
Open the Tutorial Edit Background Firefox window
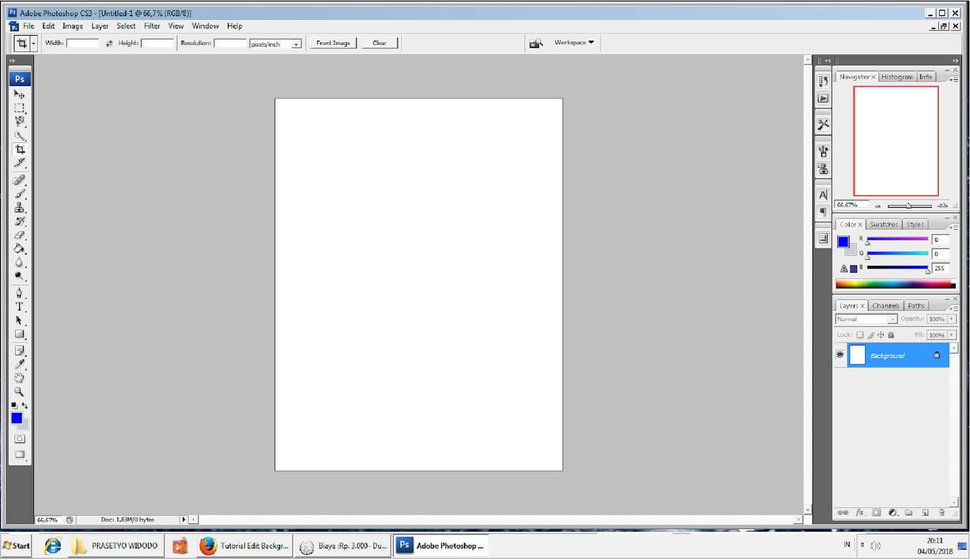[244, 545]
